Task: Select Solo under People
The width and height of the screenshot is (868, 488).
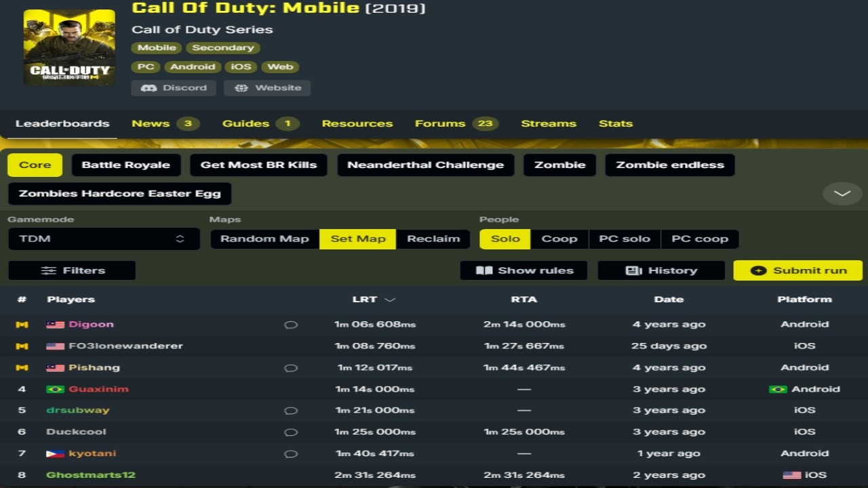Action: [505, 239]
